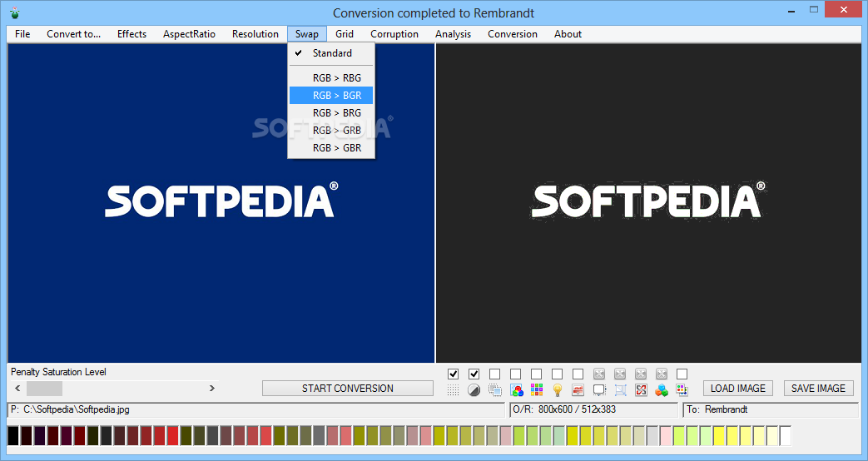Select Standard in the Swap menu
This screenshot has width=868, height=461.
331,53
